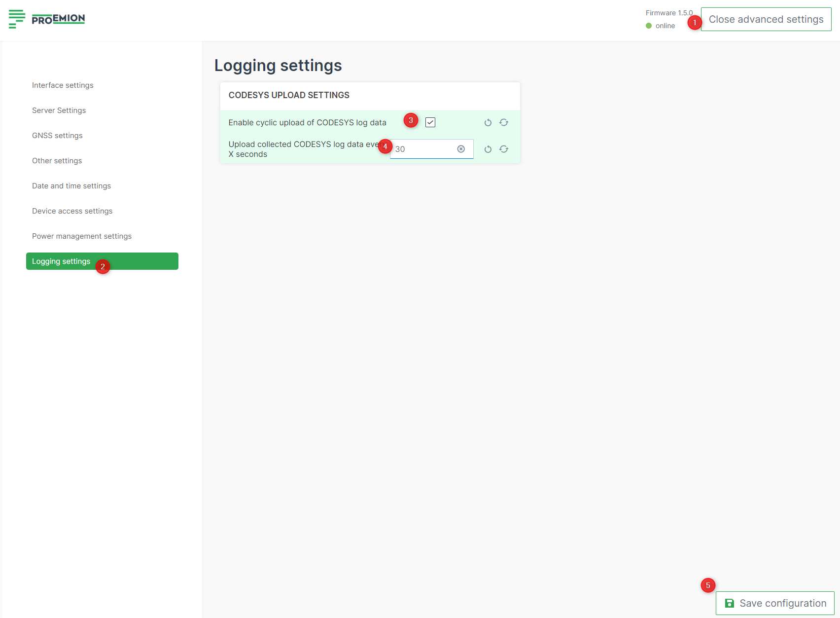Click the Proemion logo

[x=47, y=19]
